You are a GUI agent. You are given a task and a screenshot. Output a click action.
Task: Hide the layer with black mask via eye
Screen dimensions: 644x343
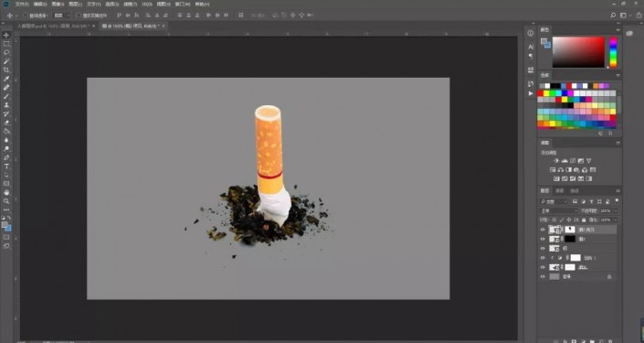tap(543, 239)
